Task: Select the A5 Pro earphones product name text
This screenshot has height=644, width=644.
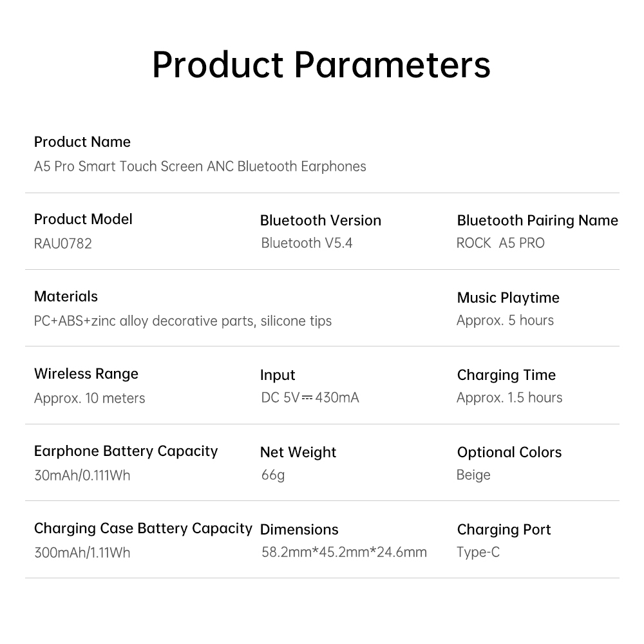Action: tap(200, 166)
